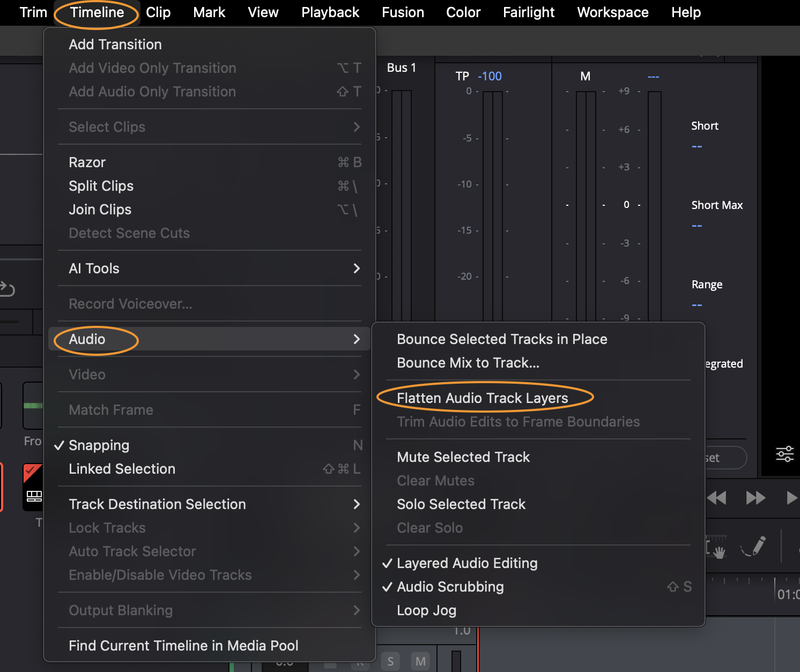Open the Mark menu

pos(209,12)
